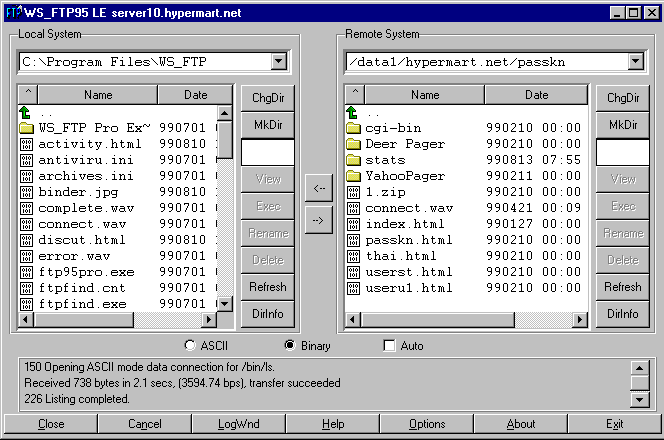Click the local DirInfo button
Screen dimensions: 664x440
[268, 314]
